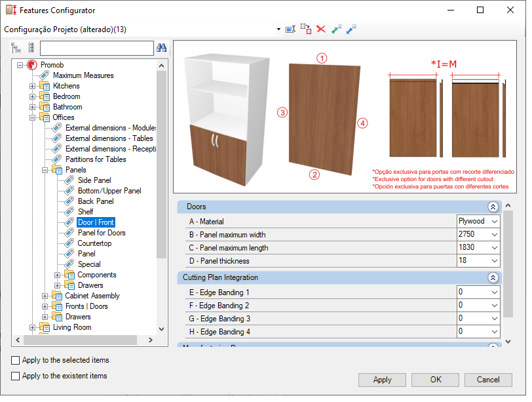Select the Panel for Doors item

coord(102,233)
